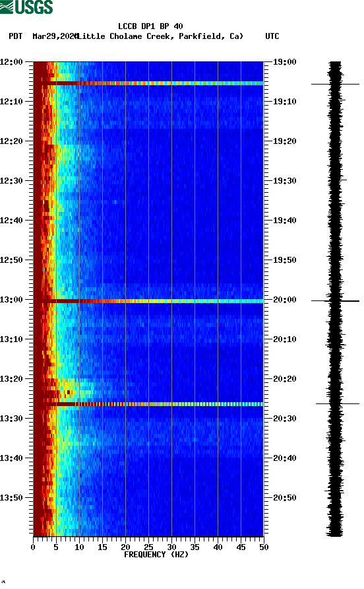
Task: Click the 'Little Cholame Creek, Parkfield, Ca' text
Action: (x=160, y=36)
